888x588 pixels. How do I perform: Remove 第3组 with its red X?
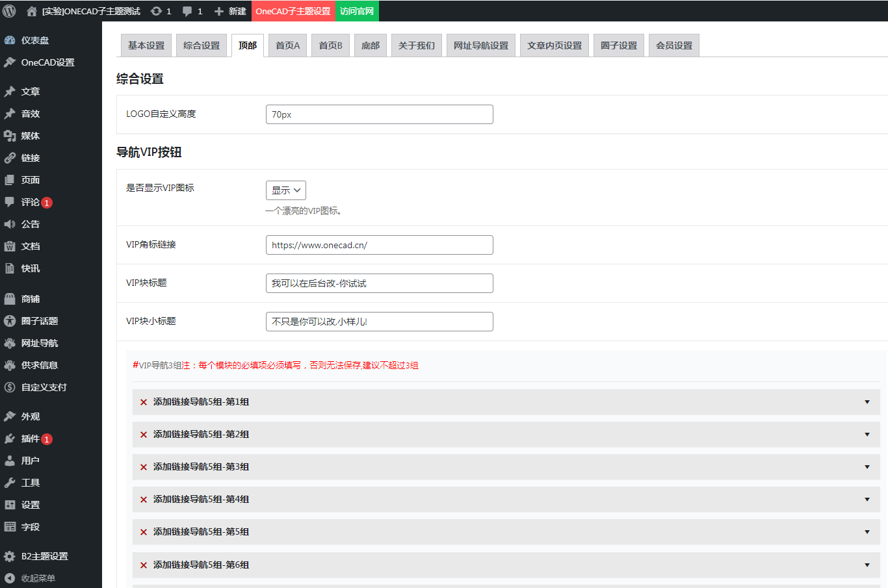tap(144, 467)
